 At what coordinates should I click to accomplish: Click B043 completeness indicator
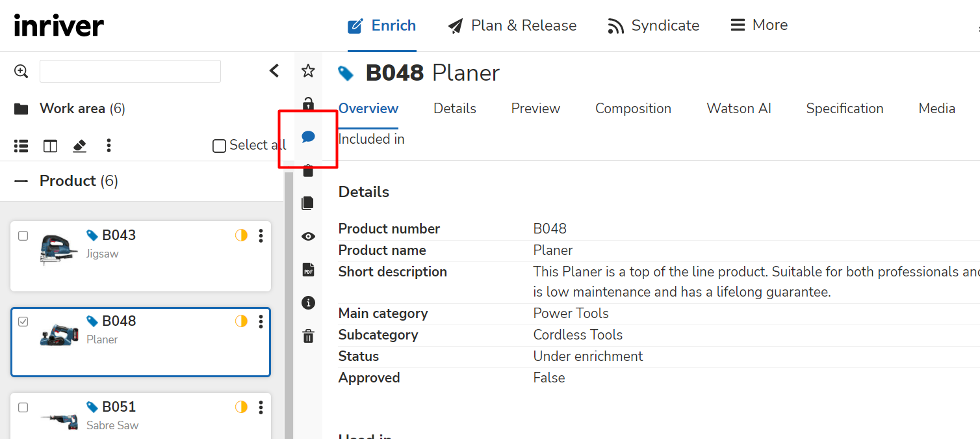pos(241,235)
